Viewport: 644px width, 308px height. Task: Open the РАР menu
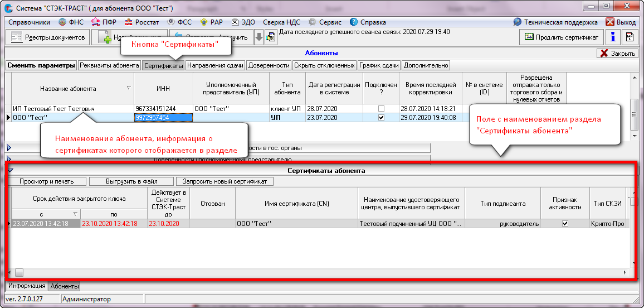pos(211,22)
